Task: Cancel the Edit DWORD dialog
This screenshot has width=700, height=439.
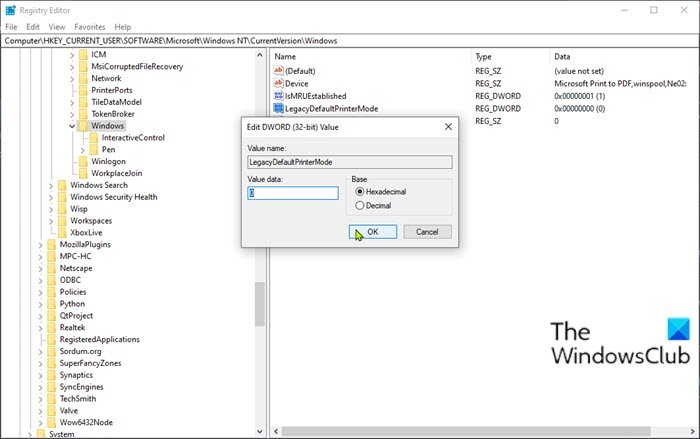Action: click(427, 232)
